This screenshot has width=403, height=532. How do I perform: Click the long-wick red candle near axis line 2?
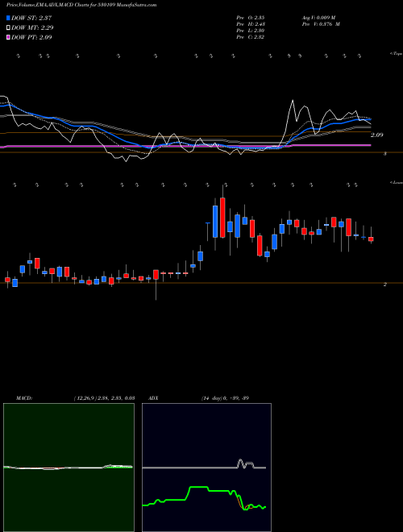tap(156, 275)
